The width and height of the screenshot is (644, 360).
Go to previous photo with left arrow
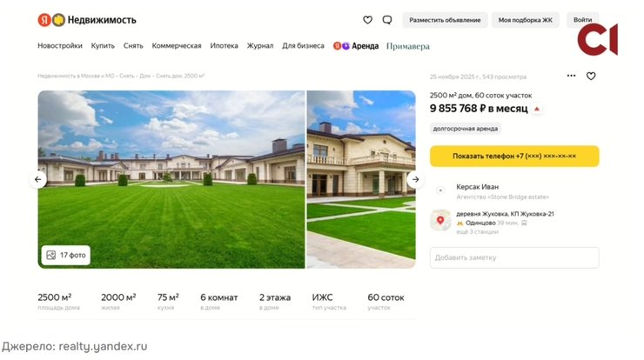click(37, 179)
